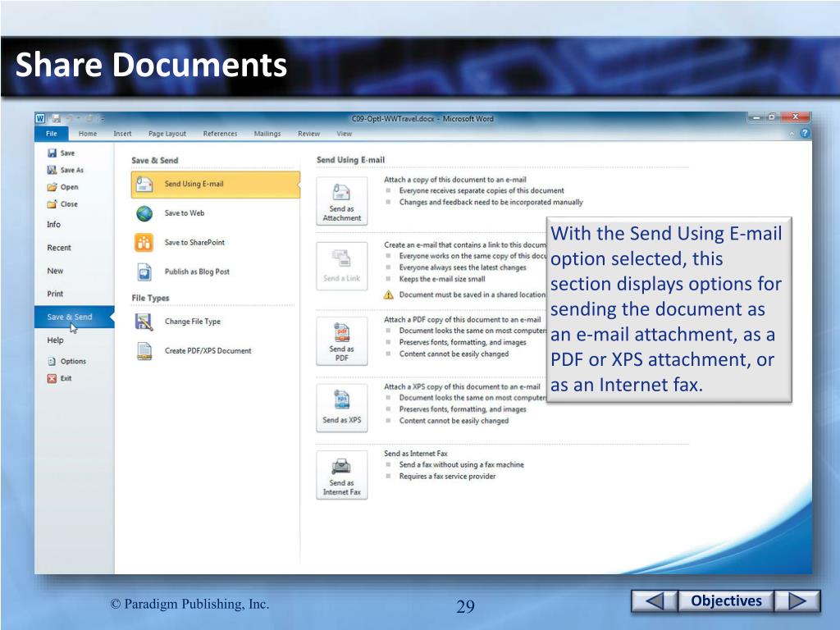Click the Send as PDF button
The height and width of the screenshot is (630, 840).
342,341
